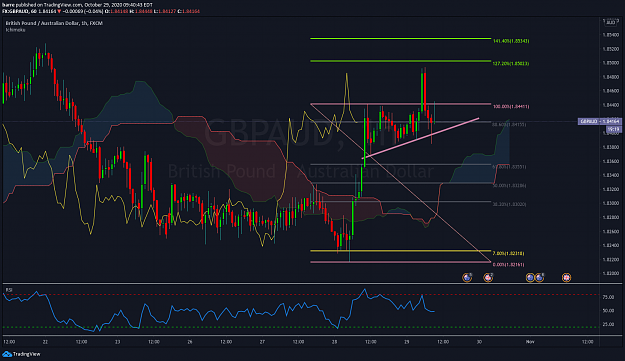This screenshot has width=625, height=361.
Task: Click the 7.80% Fibonacci level label
Action: (508, 253)
